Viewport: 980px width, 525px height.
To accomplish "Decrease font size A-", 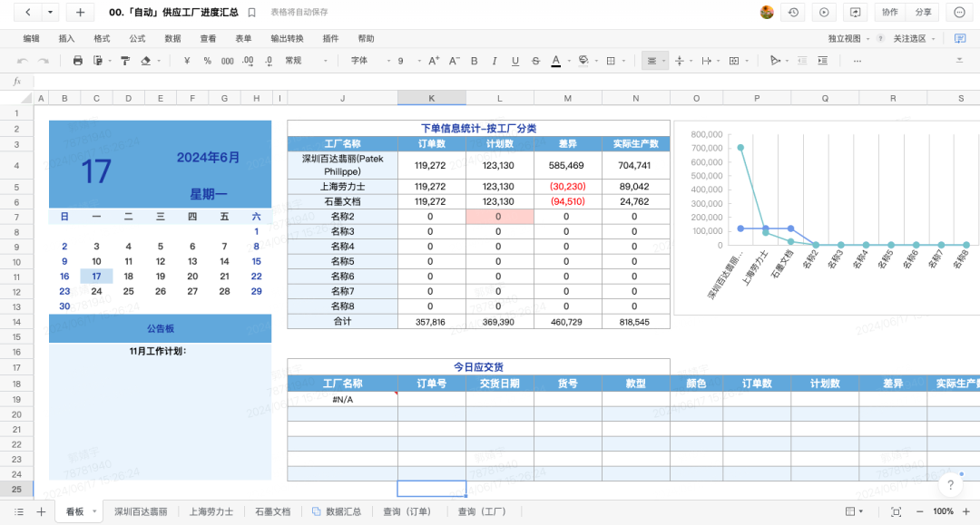I will (x=455, y=61).
